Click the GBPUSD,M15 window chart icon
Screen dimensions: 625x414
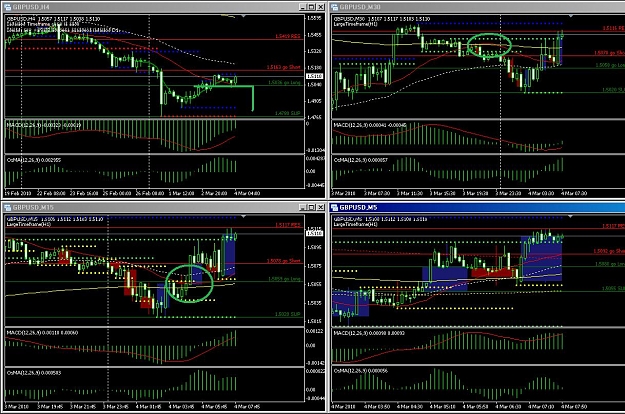click(7, 207)
